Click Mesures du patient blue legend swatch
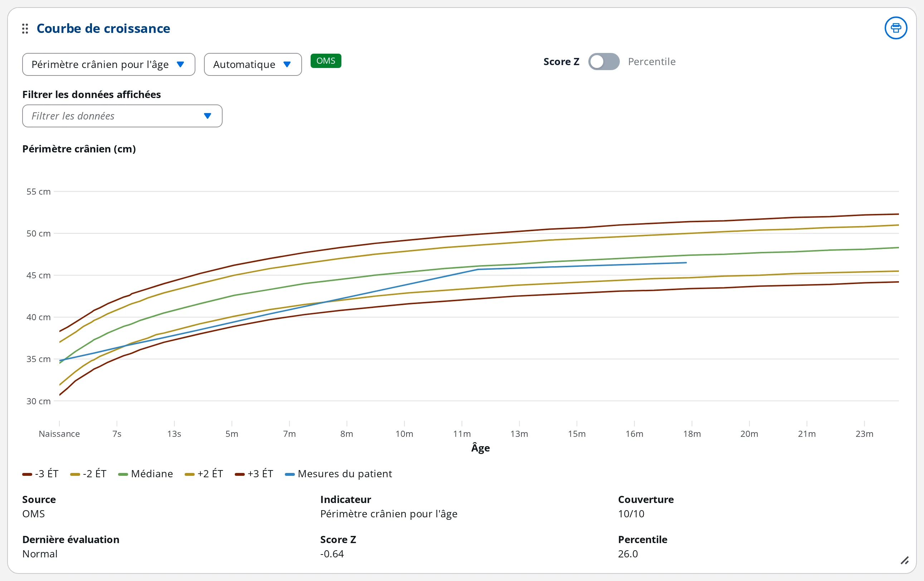924x581 pixels. [x=290, y=474]
